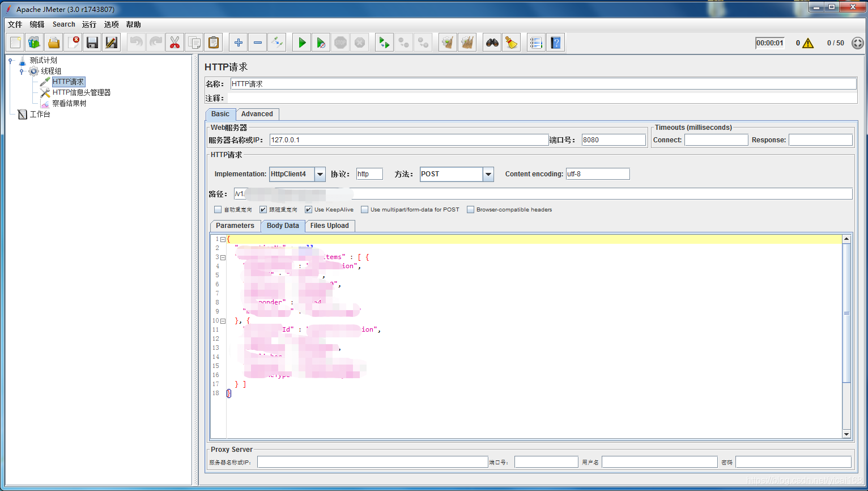The width and height of the screenshot is (868, 491).
Task: Fold JSON block at line 1
Action: [x=223, y=239]
